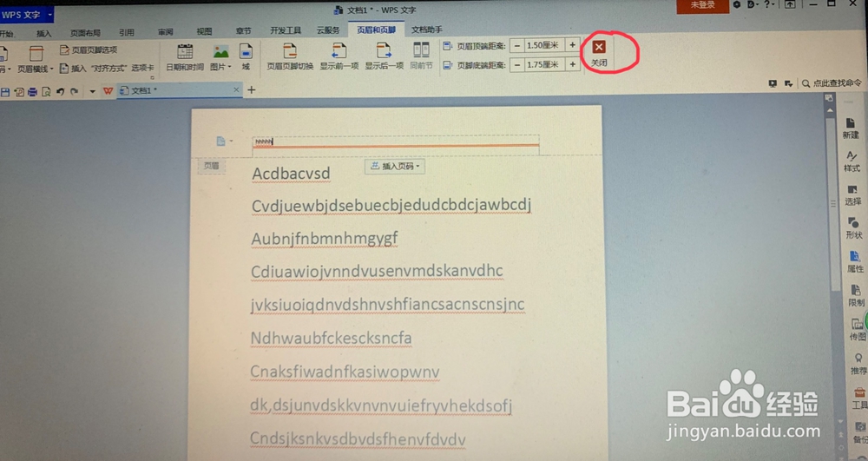Open the 样式 styles sidebar icon

[x=852, y=161]
